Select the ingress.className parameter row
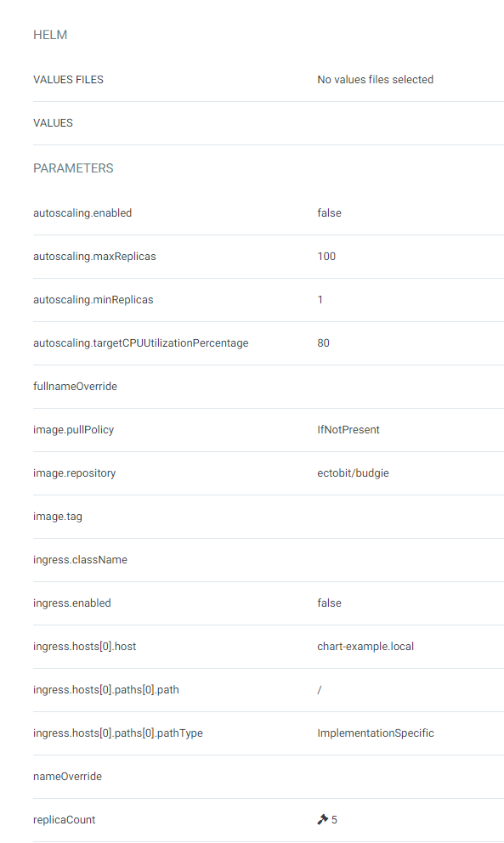The height and width of the screenshot is (843, 504). [80, 559]
